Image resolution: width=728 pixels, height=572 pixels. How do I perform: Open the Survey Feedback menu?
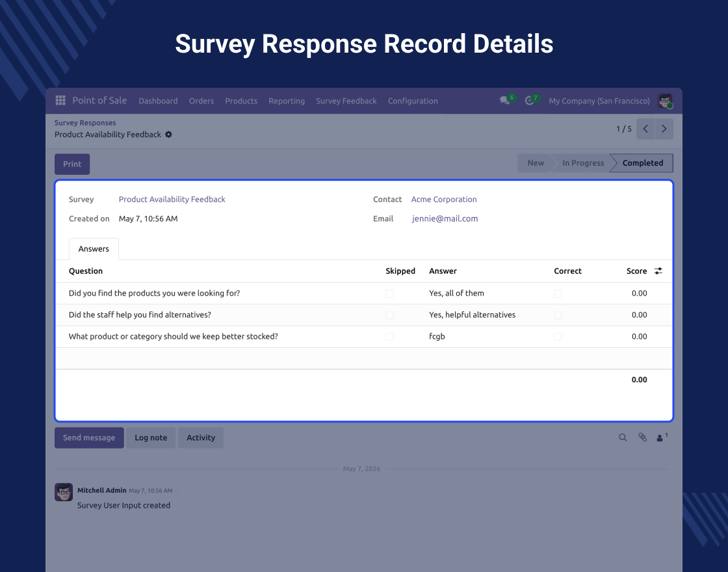point(346,101)
